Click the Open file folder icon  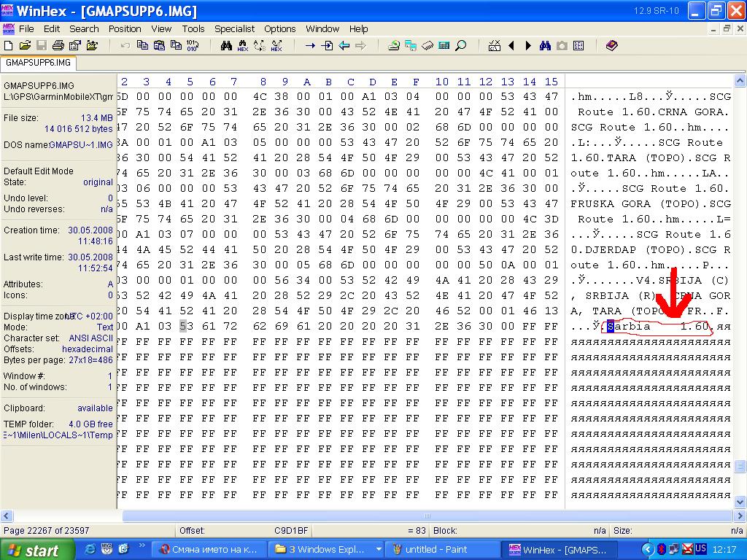[26, 45]
